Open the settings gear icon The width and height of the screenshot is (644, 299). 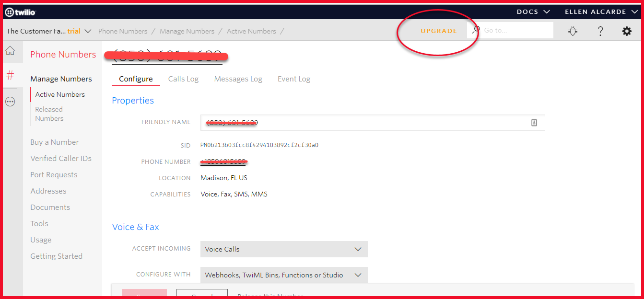(x=627, y=31)
